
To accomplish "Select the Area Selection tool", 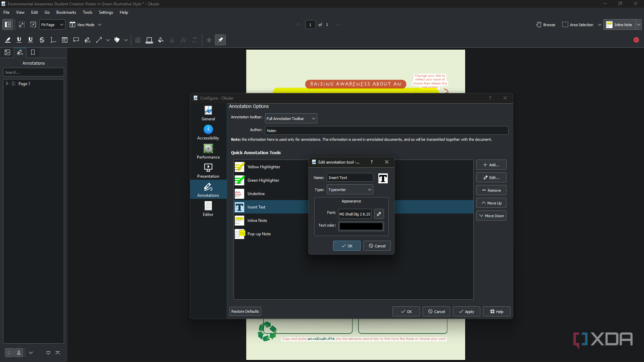I will coord(578,24).
